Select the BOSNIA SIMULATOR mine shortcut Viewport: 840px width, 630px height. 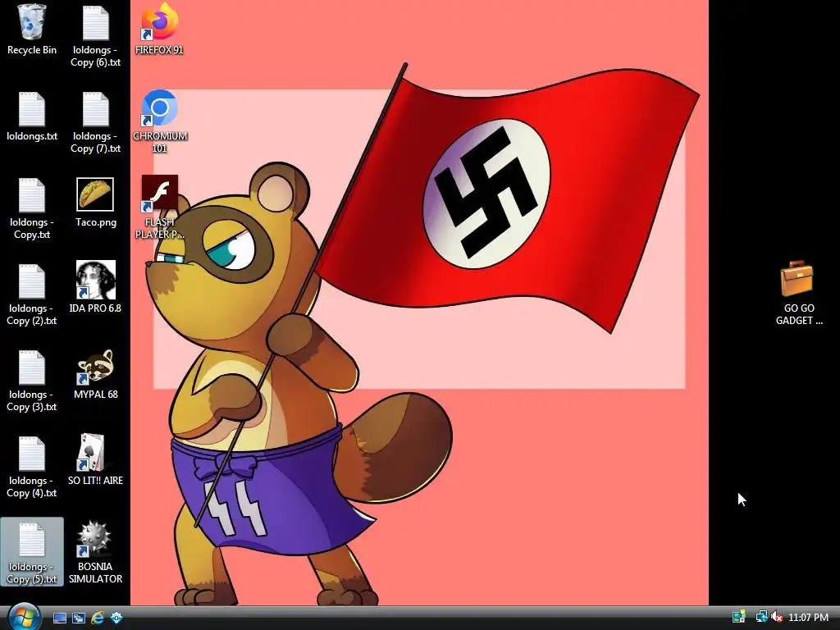[95, 552]
